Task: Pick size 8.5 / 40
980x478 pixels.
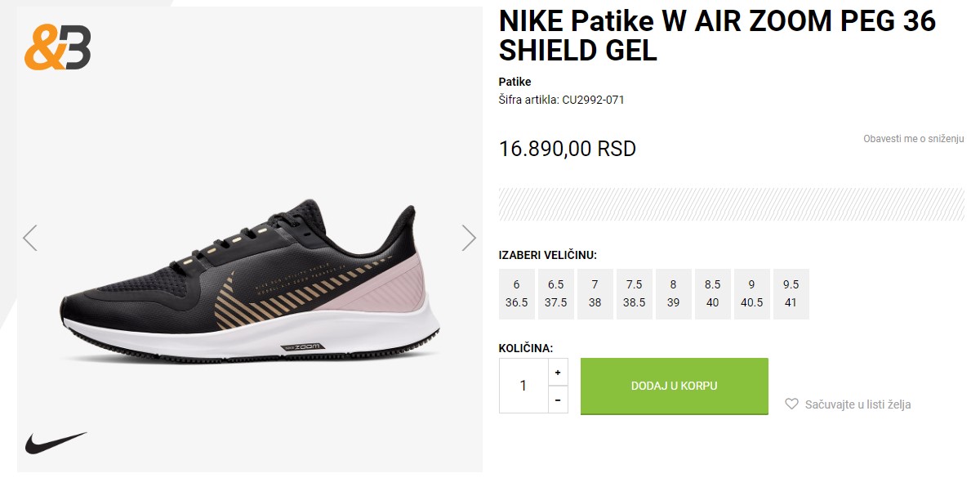Action: tap(713, 294)
